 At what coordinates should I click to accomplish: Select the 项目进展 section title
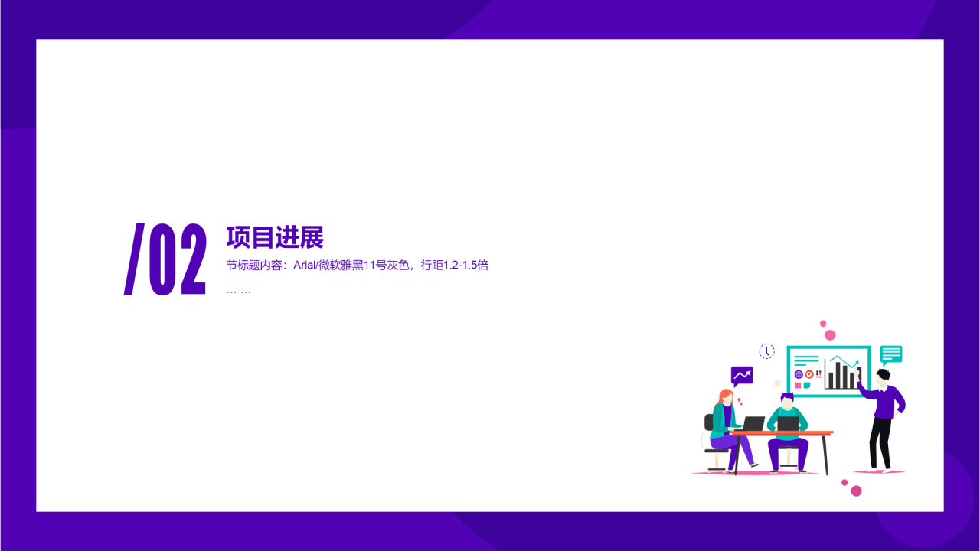(x=275, y=237)
